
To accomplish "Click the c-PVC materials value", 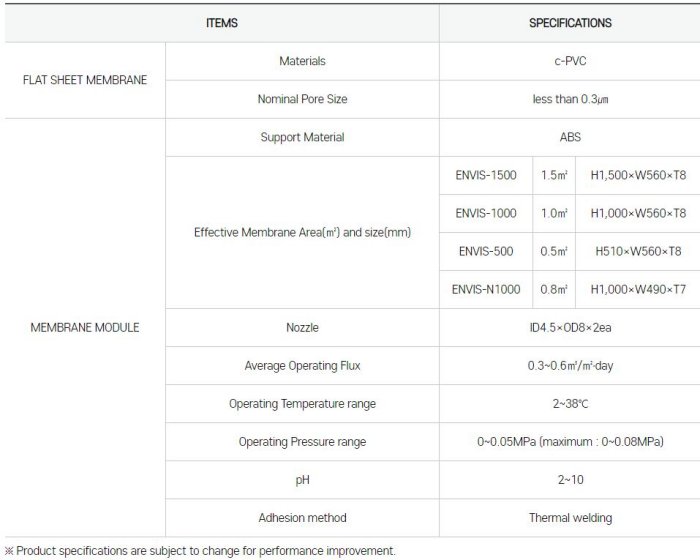I will 570,61.
